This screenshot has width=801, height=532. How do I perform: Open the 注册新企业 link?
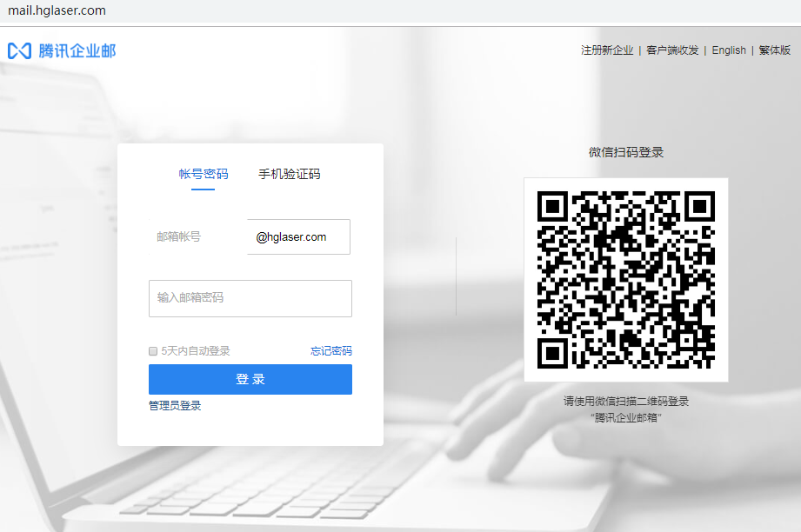[605, 50]
